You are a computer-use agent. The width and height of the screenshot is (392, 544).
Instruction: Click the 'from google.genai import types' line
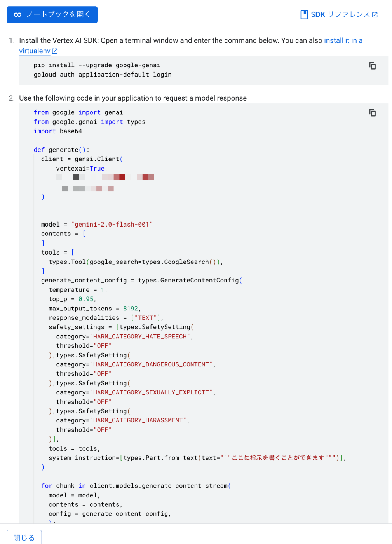click(90, 122)
